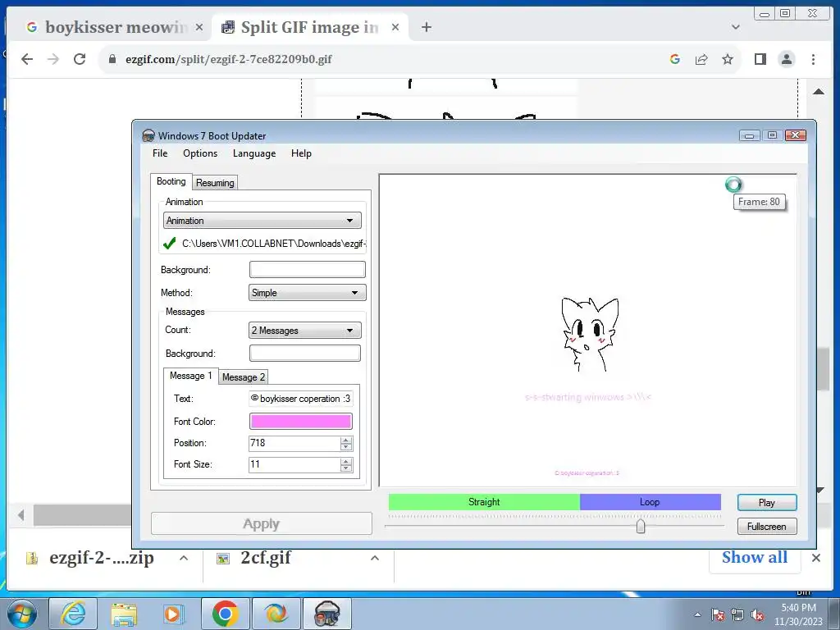Click the muted volume tray icon
840x630 pixels.
757,615
